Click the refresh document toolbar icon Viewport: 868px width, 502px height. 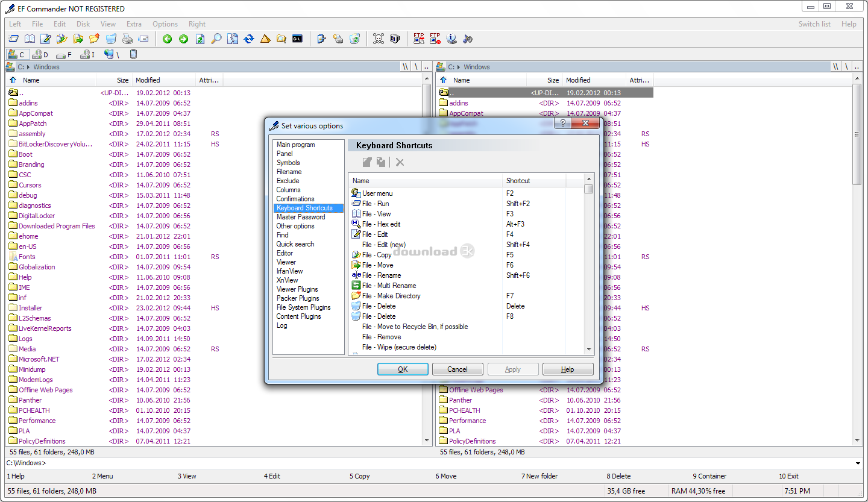coord(200,39)
